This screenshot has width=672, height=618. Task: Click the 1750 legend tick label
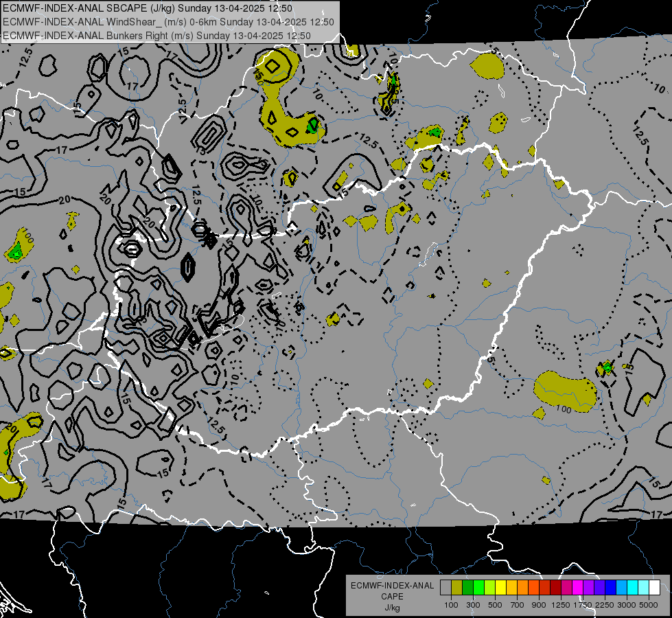tap(583, 605)
